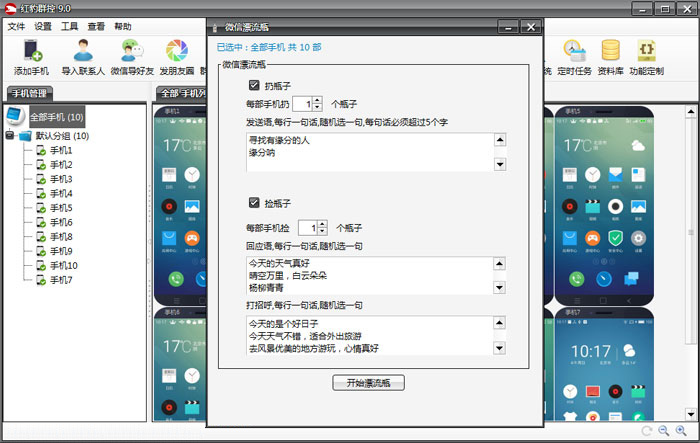Click the zoom in magnifier icon
Screen dimensions: 700x443
[681, 431]
